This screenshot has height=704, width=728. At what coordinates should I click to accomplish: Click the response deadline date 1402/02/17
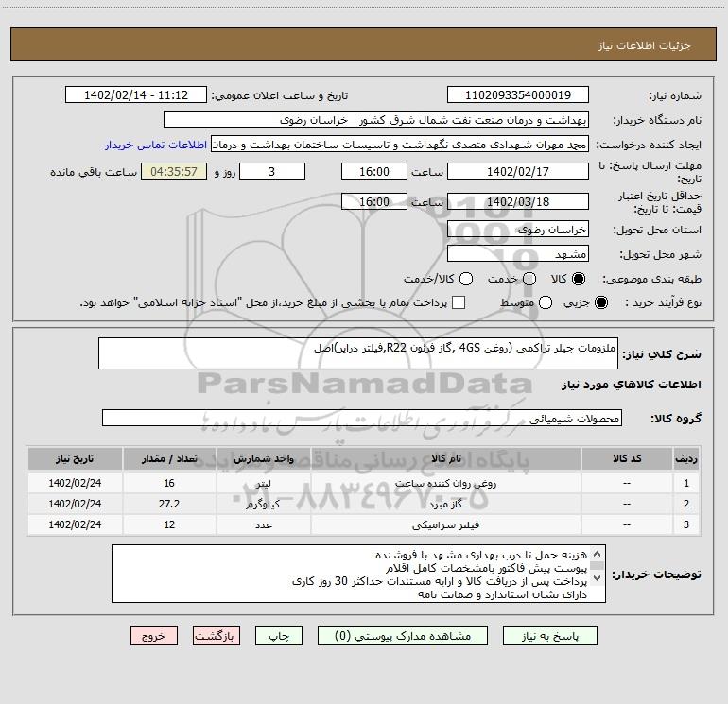click(518, 171)
